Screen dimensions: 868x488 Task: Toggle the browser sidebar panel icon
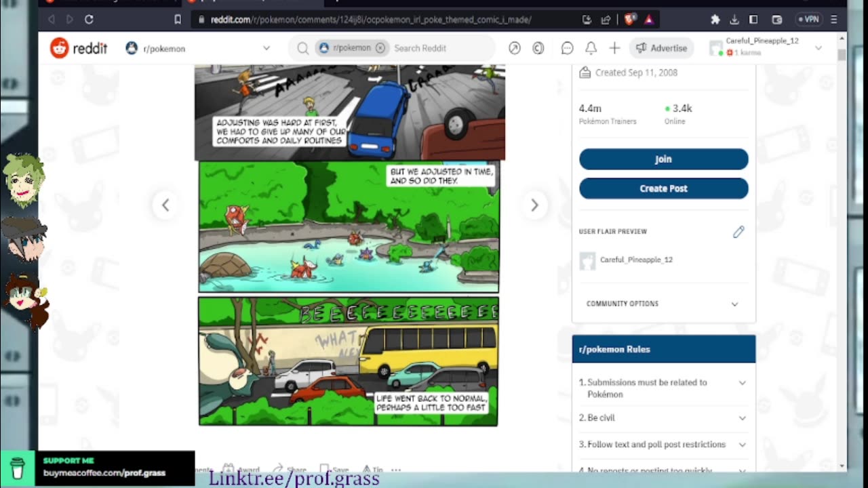(753, 20)
